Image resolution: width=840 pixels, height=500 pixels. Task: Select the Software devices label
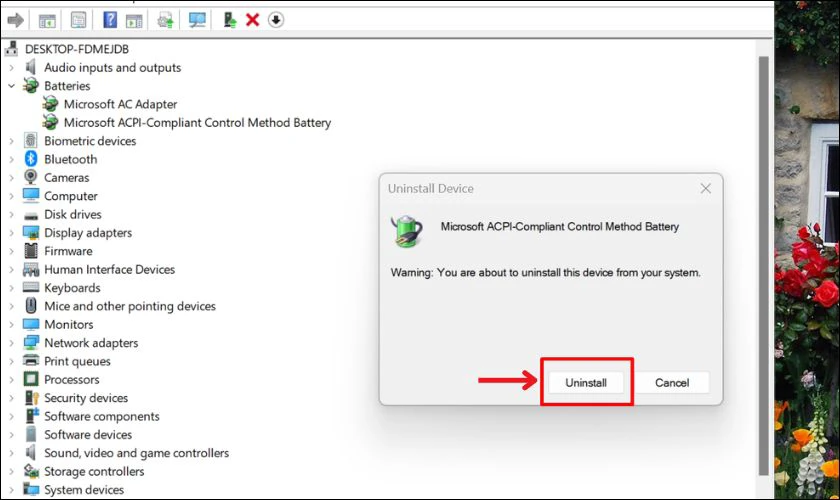point(88,434)
